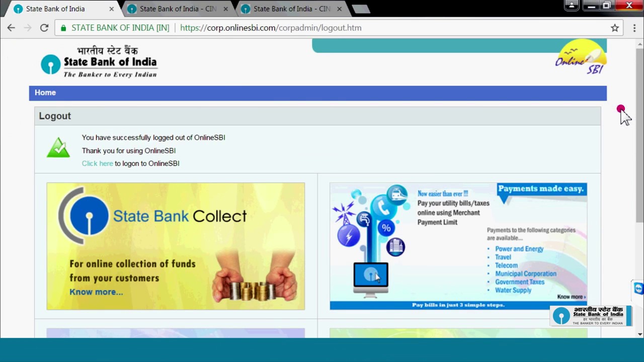Click the State Bank of India logo

99,62
